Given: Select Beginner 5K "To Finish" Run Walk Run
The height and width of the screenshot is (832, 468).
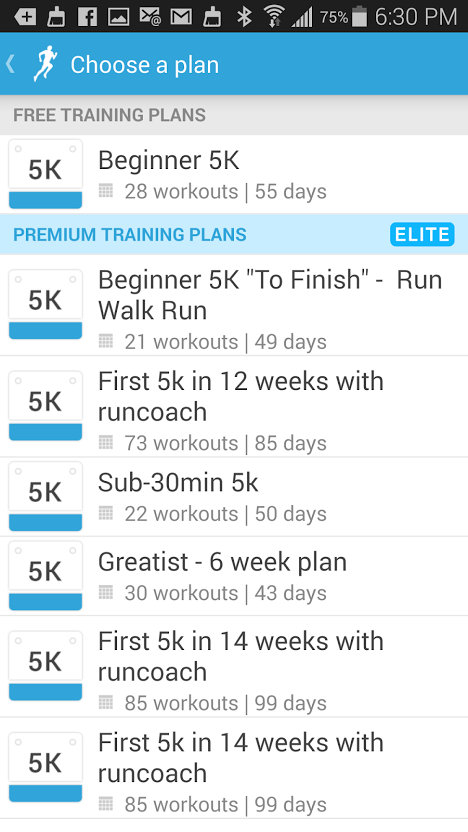Looking at the screenshot, I should pyautogui.click(x=234, y=305).
